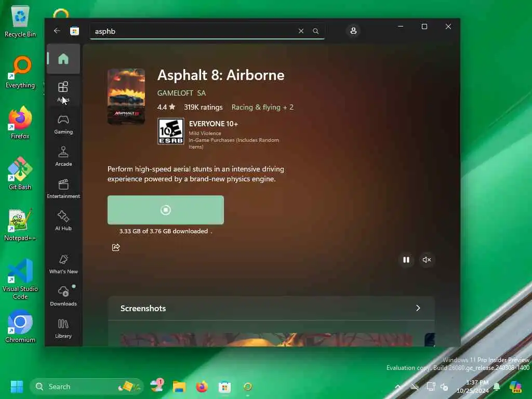This screenshot has height=399, width=532.
Task: Open Microsoft Store from the taskbar
Action: point(224,387)
